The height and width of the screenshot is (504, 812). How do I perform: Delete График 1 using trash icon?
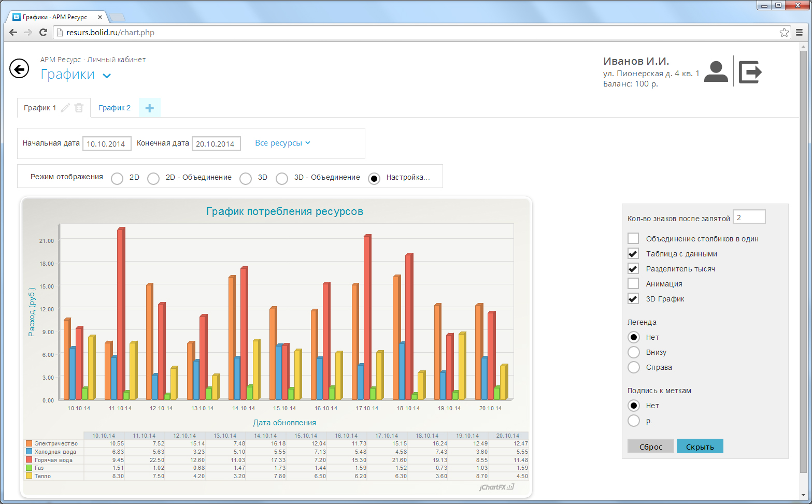79,108
